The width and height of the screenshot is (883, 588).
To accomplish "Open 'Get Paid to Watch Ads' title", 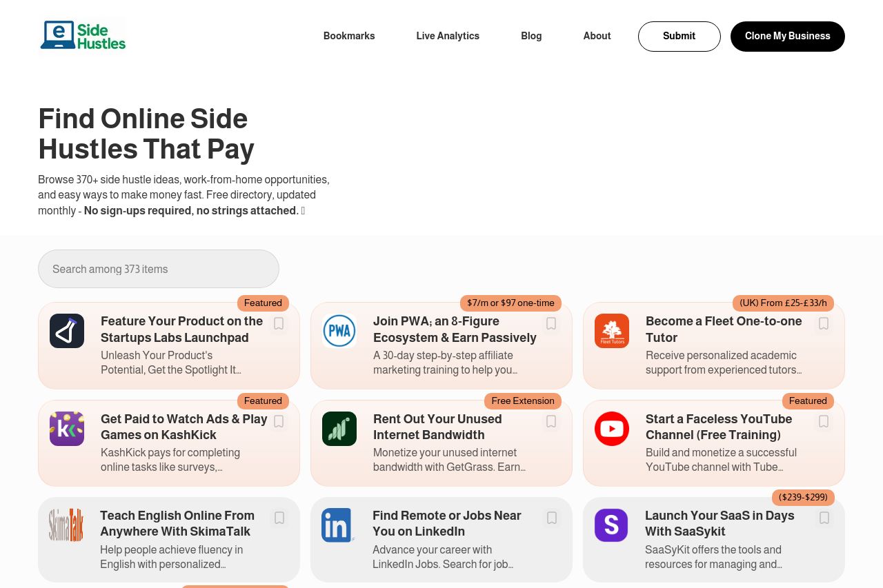I will (184, 427).
